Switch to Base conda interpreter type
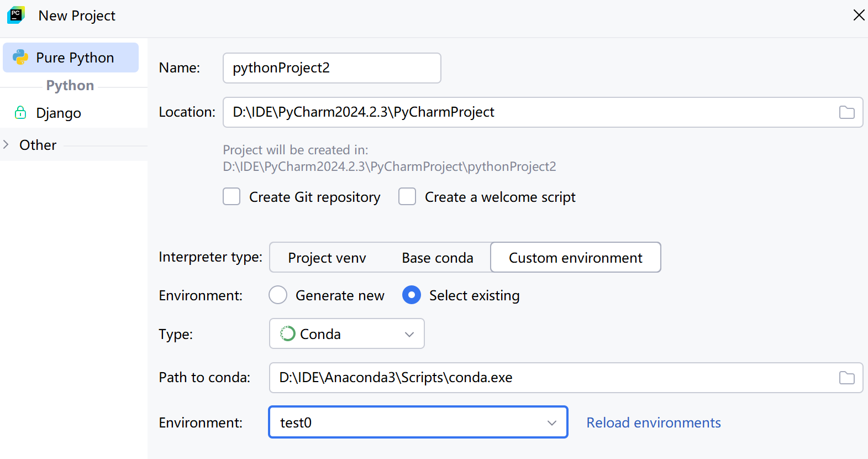The image size is (868, 459). [x=437, y=258]
